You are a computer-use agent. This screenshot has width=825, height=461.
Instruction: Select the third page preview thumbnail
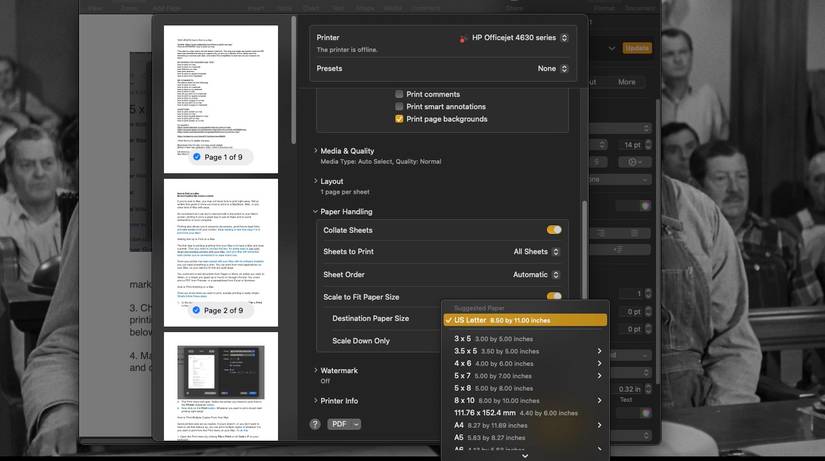(x=221, y=386)
